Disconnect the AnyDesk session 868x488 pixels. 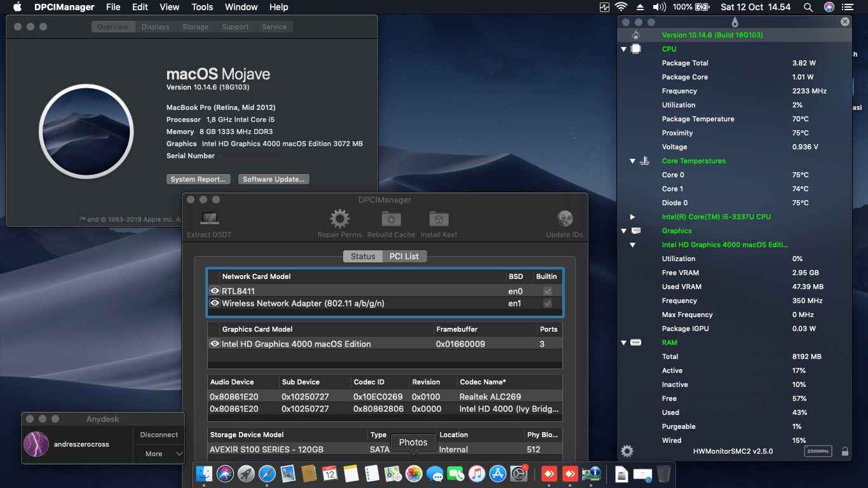(158, 435)
